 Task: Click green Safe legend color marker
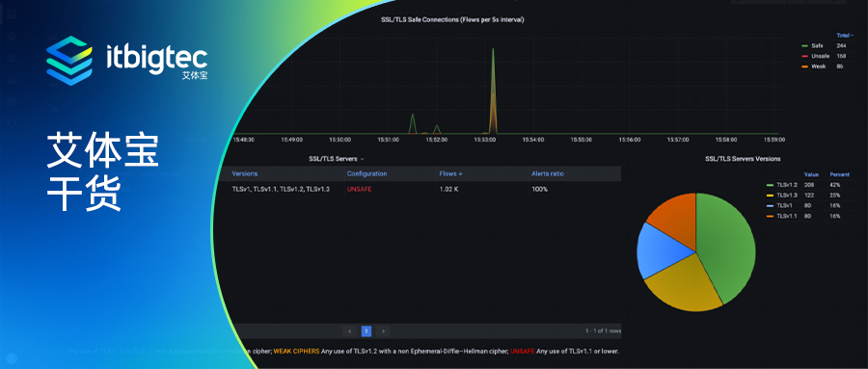[805, 46]
